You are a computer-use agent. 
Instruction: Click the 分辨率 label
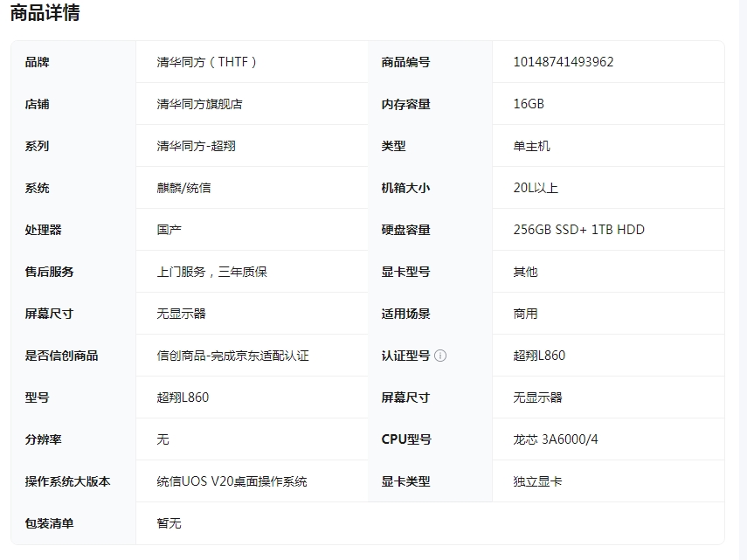44,439
